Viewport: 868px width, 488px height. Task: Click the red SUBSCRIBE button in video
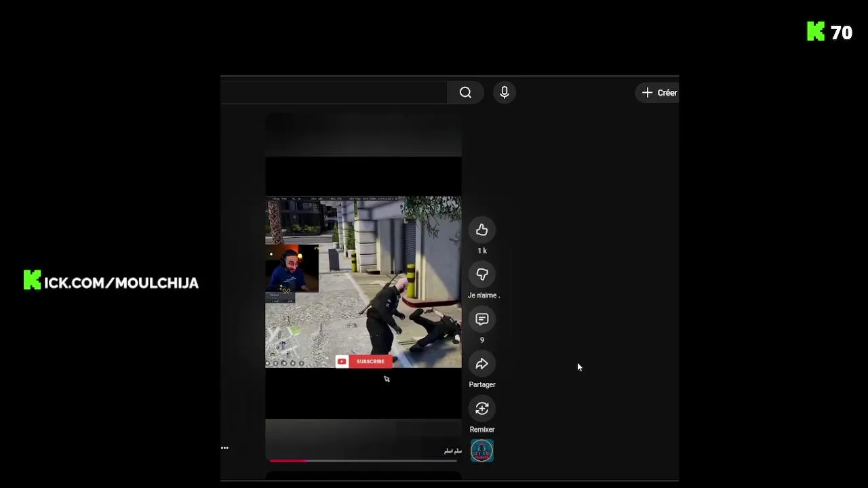[363, 361]
